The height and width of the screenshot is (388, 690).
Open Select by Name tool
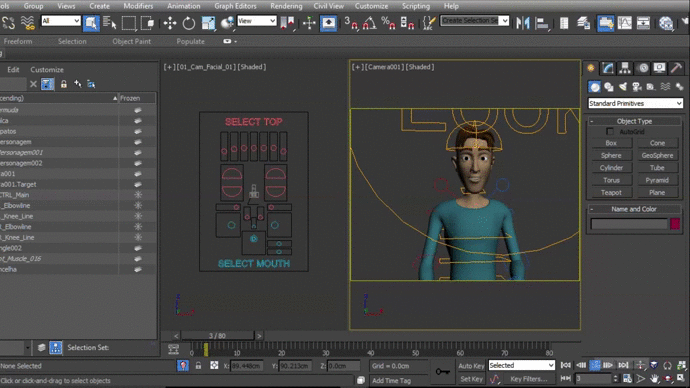[x=109, y=23]
